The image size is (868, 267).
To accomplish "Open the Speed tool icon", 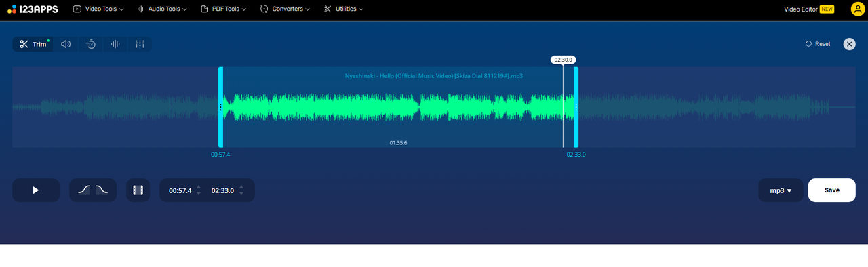I will (x=91, y=44).
